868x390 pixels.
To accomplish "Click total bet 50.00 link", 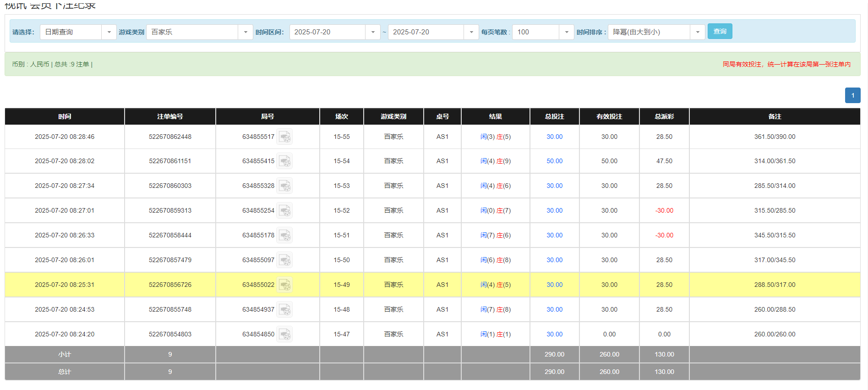I will (554, 161).
